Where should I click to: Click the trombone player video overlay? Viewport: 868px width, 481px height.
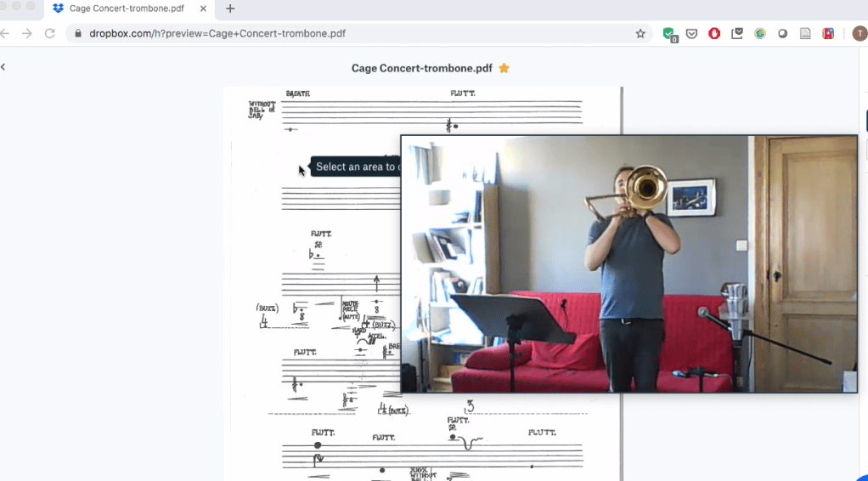[x=628, y=263]
